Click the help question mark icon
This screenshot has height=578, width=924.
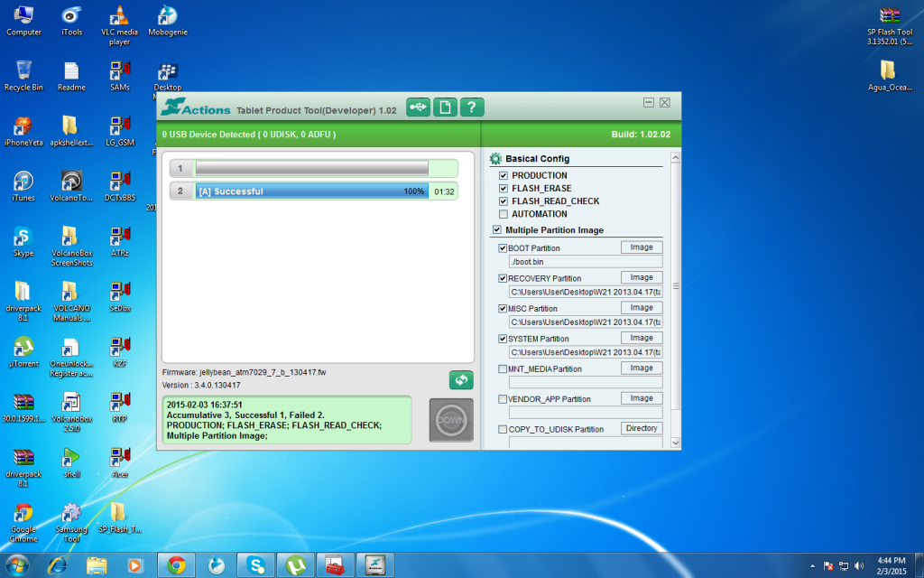click(x=473, y=107)
